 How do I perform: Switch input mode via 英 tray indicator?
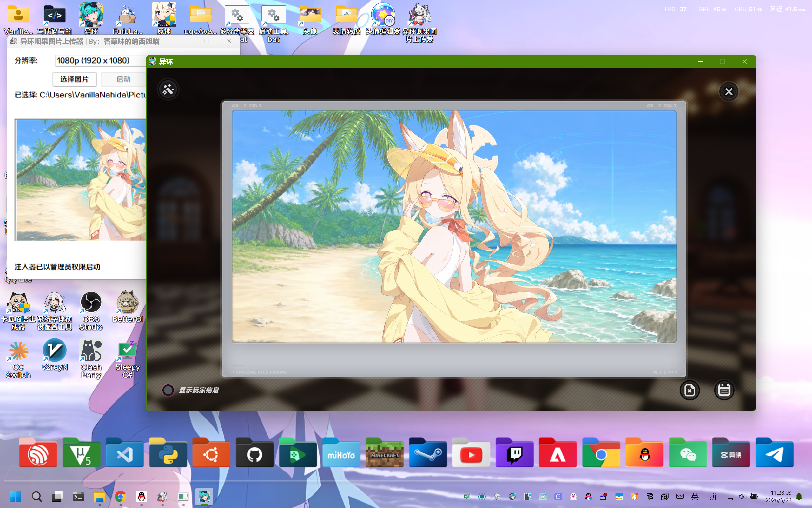(x=695, y=497)
